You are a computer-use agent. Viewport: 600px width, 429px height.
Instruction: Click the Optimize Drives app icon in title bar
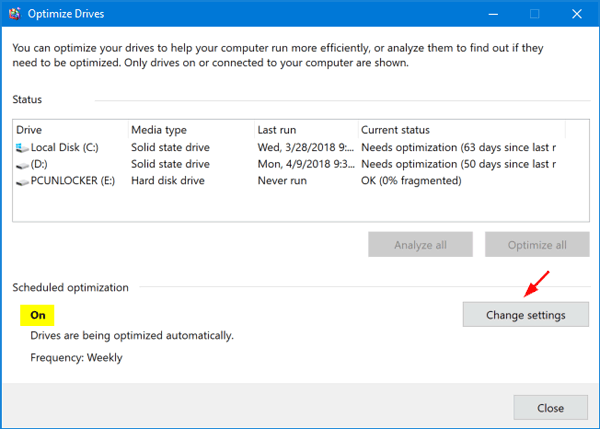pyautogui.click(x=15, y=13)
